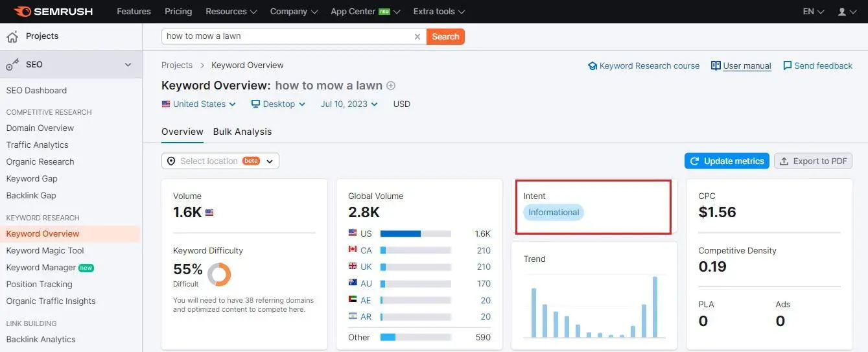This screenshot has height=352, width=868.
Task: Open Traffic Analytics in sidebar
Action: pyautogui.click(x=37, y=145)
